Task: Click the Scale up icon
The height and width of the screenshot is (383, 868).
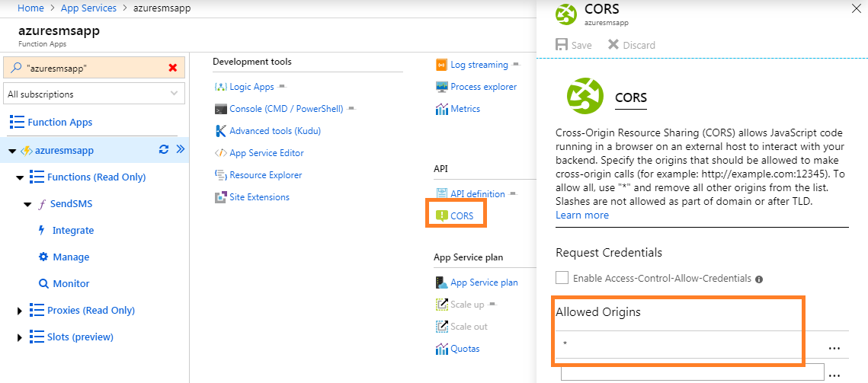Action: pyautogui.click(x=441, y=305)
